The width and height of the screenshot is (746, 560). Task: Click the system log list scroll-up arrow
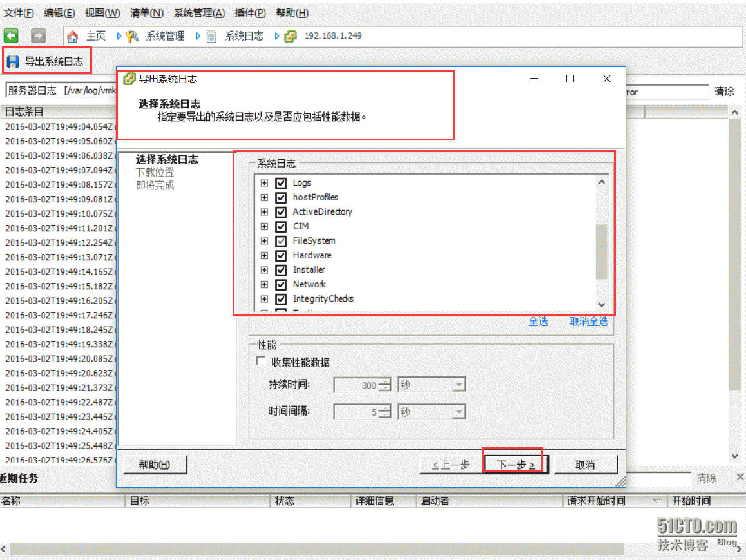(602, 182)
